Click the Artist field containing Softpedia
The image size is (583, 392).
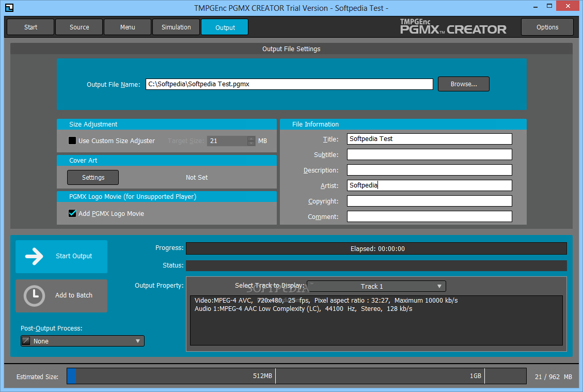click(430, 185)
